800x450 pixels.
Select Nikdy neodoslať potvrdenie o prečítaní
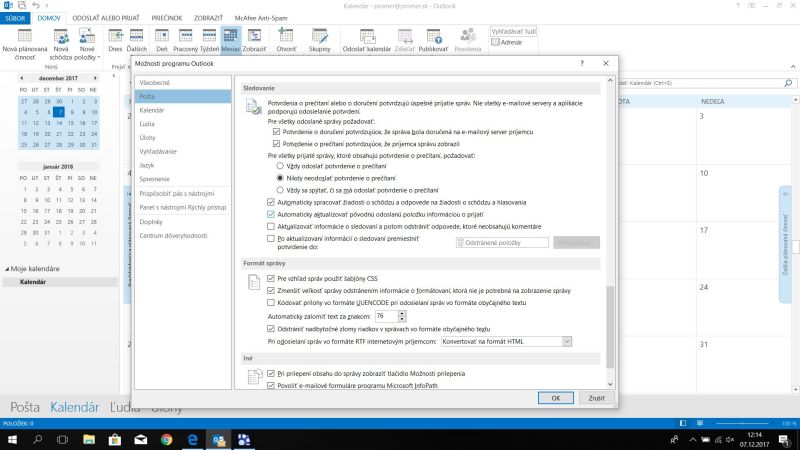280,178
